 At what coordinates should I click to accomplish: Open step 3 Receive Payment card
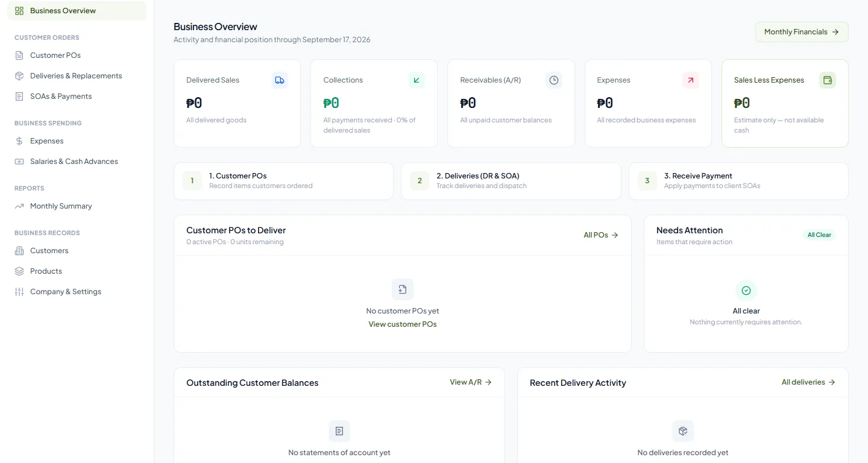[x=738, y=181]
